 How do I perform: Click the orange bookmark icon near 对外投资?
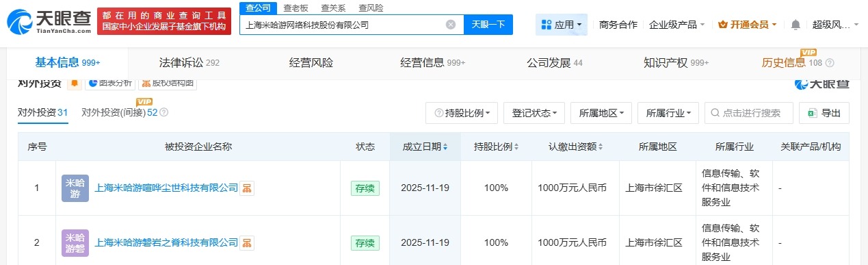[x=75, y=84]
